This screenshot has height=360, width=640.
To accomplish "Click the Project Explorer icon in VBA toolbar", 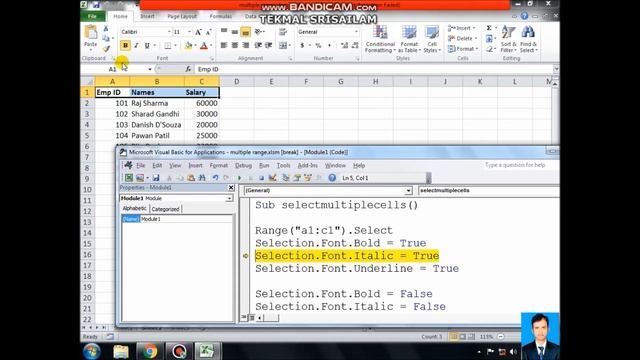I will tap(286, 178).
